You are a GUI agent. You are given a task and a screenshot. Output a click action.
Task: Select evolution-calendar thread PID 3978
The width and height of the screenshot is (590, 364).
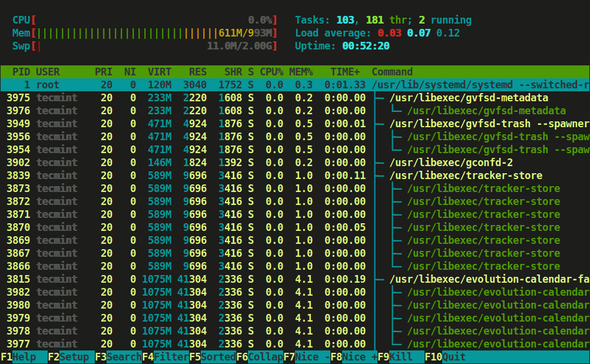click(x=295, y=331)
